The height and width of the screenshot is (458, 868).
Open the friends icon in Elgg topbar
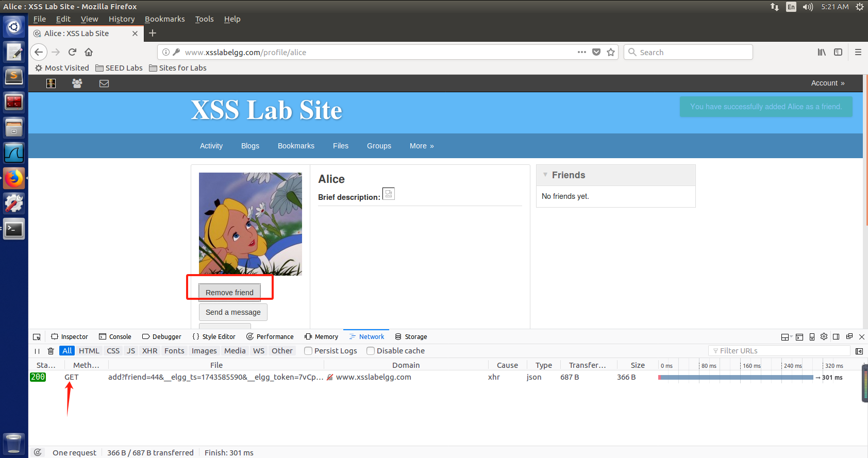77,83
